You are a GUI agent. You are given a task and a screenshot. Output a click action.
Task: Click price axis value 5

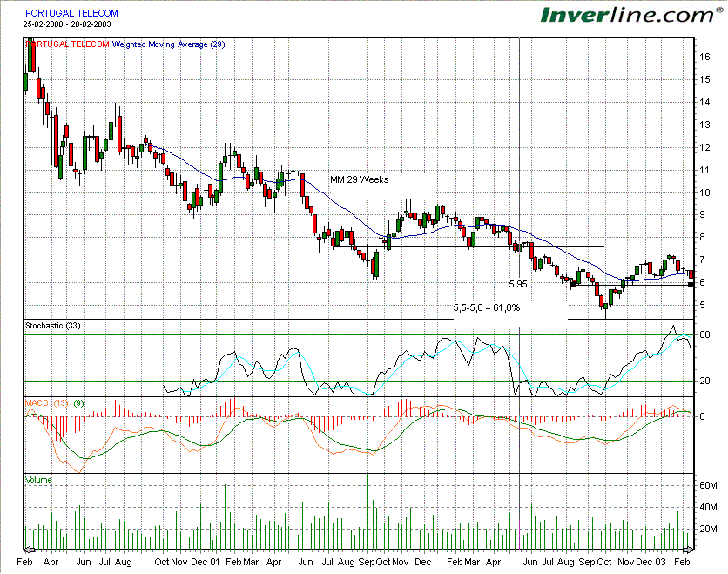pos(702,305)
